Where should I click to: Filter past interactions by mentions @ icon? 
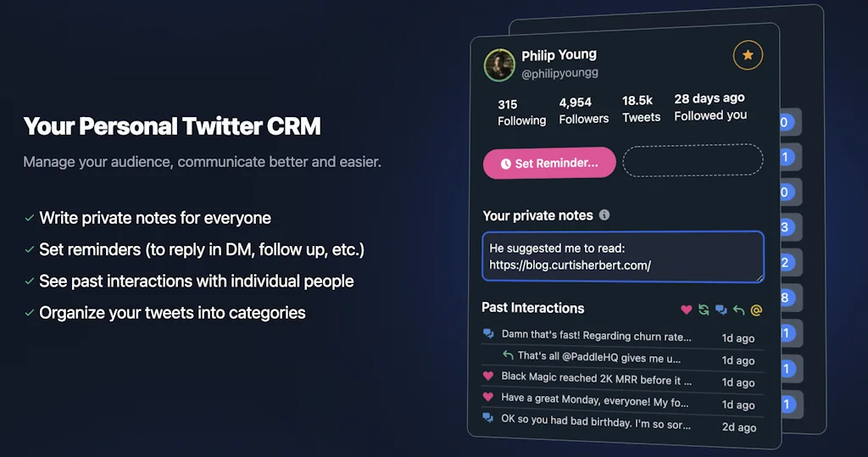click(x=756, y=309)
